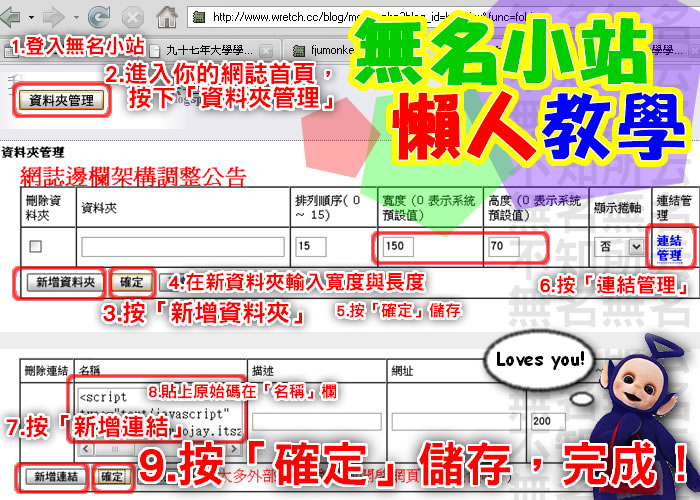Go to the browser home page icon
The image size is (700, 500).
tap(167, 17)
